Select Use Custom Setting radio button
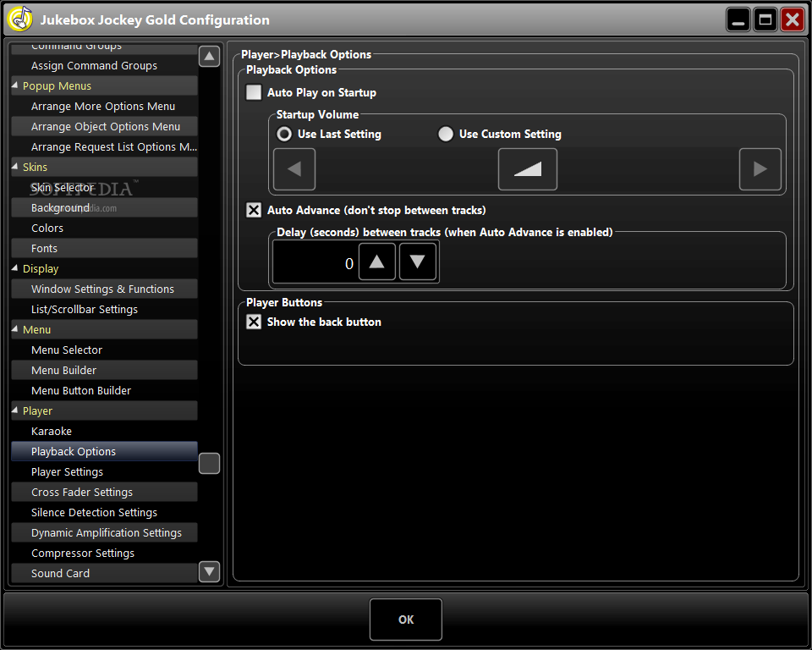 click(x=446, y=135)
